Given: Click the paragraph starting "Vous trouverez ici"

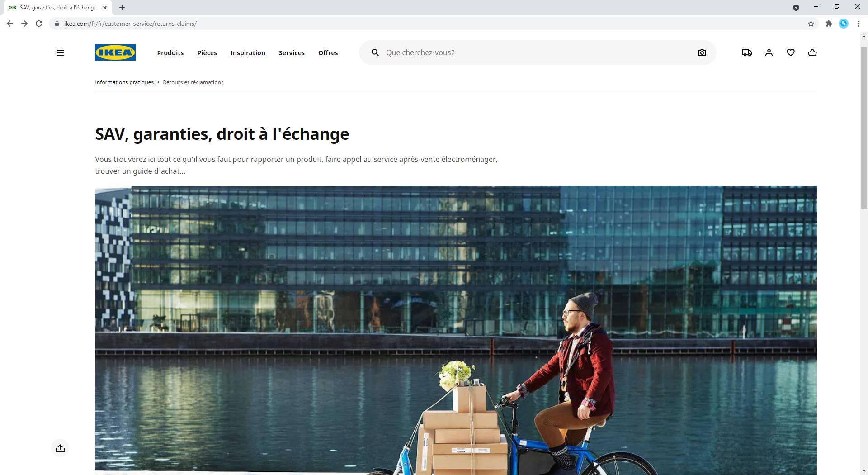Looking at the screenshot, I should 296,165.
